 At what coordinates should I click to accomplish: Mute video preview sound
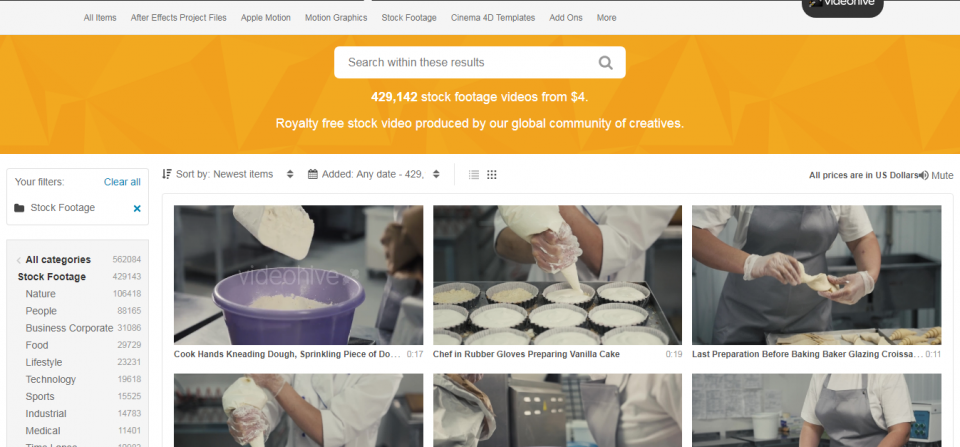936,175
